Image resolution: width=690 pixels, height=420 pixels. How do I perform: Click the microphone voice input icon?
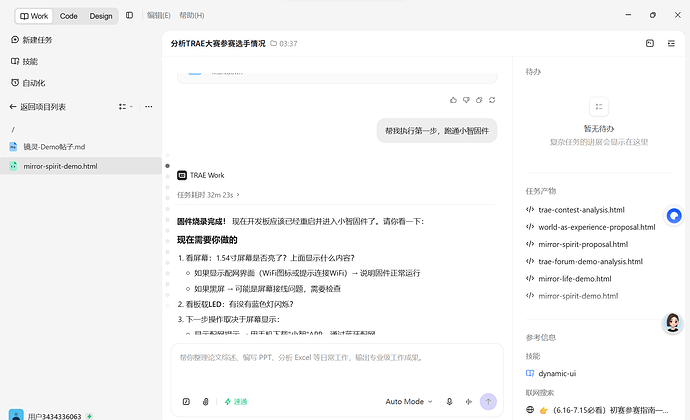(x=449, y=402)
